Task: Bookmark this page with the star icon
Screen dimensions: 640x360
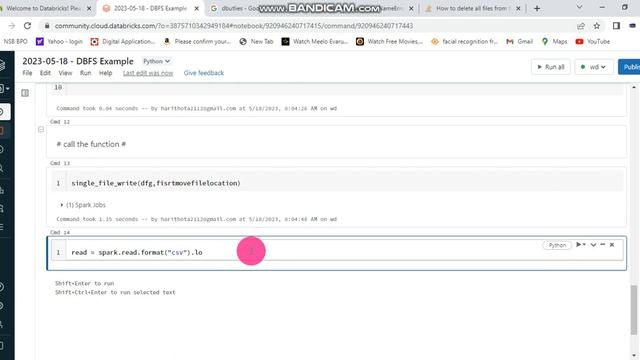Action: [x=597, y=26]
